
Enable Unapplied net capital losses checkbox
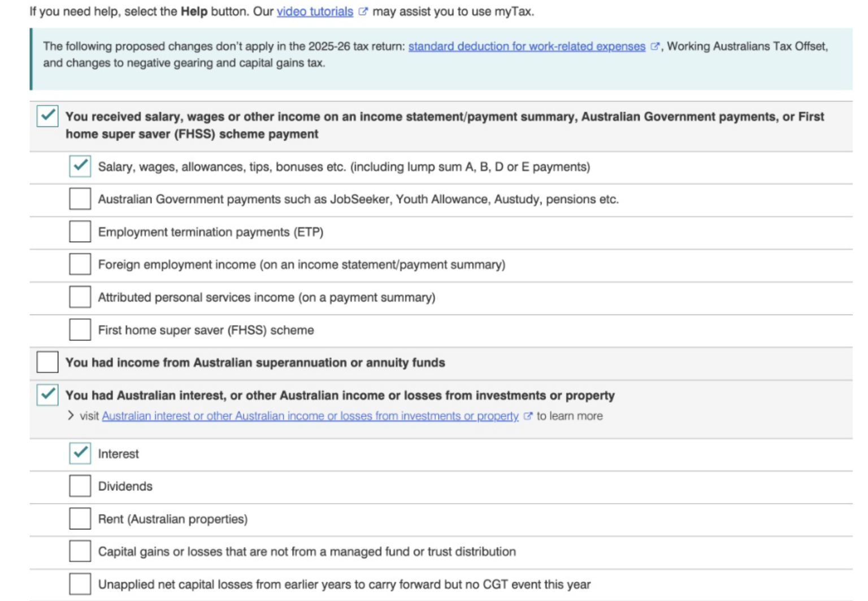click(x=80, y=584)
